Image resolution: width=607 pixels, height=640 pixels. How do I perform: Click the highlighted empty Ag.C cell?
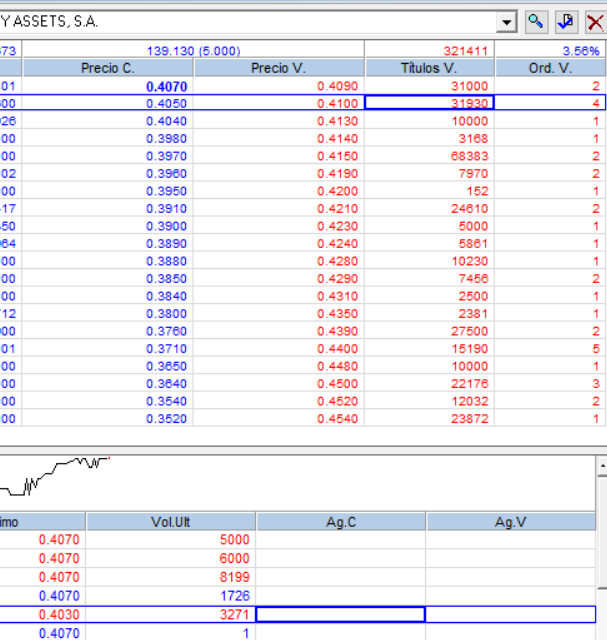341,615
